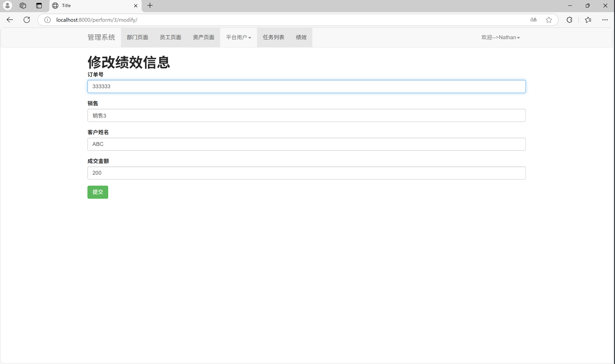Image resolution: width=615 pixels, height=364 pixels.
Task: Click the 订单号 label
Action: click(x=95, y=74)
